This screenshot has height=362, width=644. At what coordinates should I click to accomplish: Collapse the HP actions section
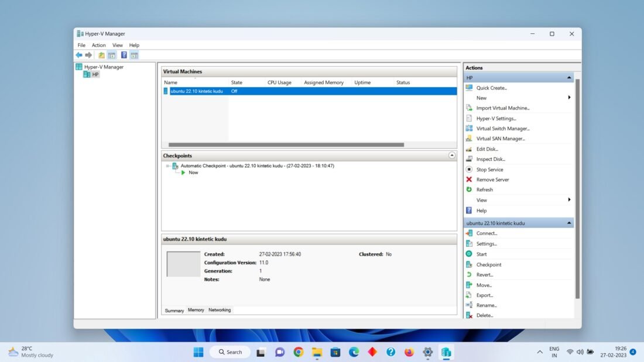(568, 77)
